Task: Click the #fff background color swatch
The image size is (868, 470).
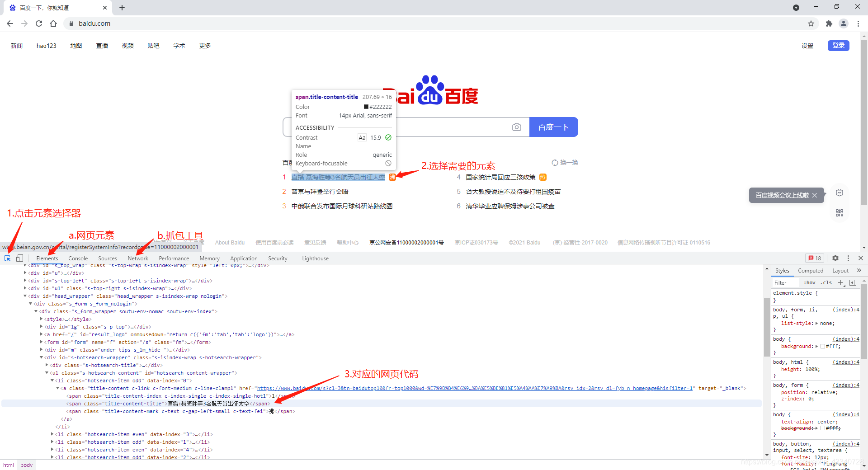Action: point(823,346)
